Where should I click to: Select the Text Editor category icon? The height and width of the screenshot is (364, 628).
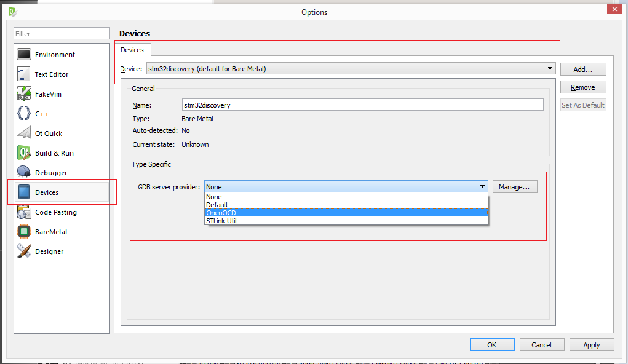pyautogui.click(x=23, y=74)
